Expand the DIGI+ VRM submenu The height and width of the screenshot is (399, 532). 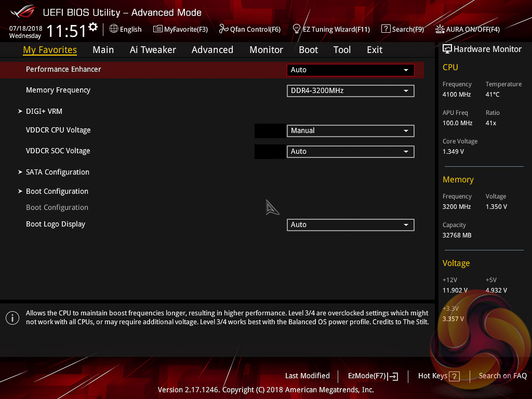[44, 111]
